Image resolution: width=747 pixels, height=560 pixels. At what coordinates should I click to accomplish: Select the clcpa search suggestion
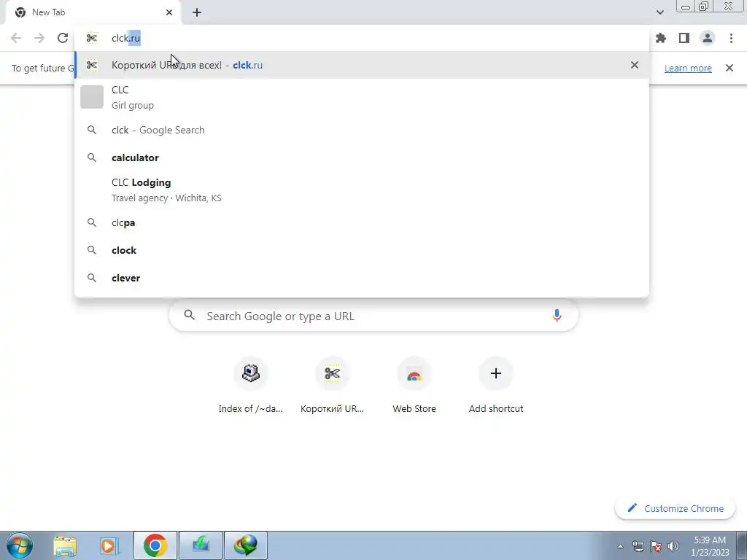point(362,222)
